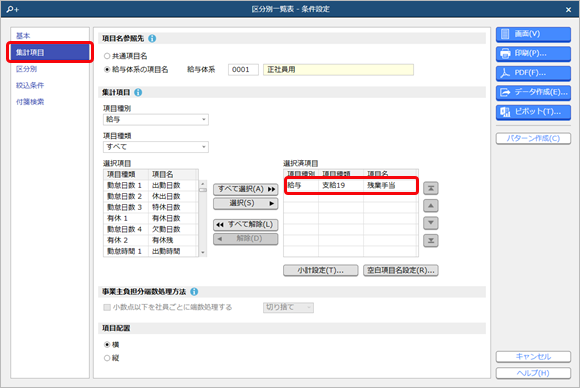Click the キャンセル button

533,357
